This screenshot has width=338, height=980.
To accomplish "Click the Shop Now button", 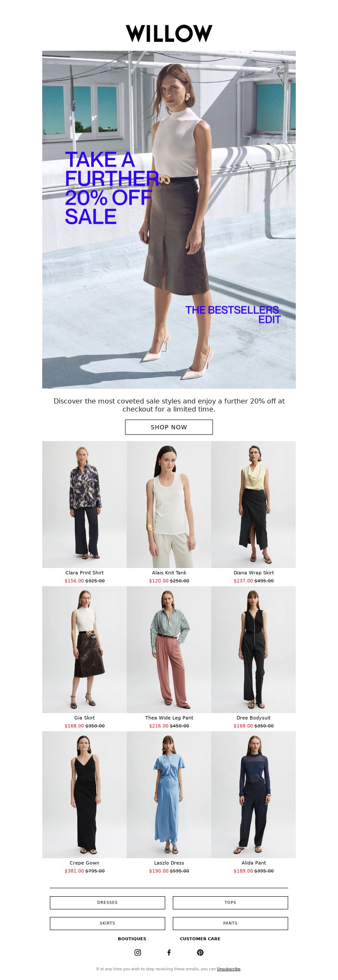I will [x=169, y=427].
